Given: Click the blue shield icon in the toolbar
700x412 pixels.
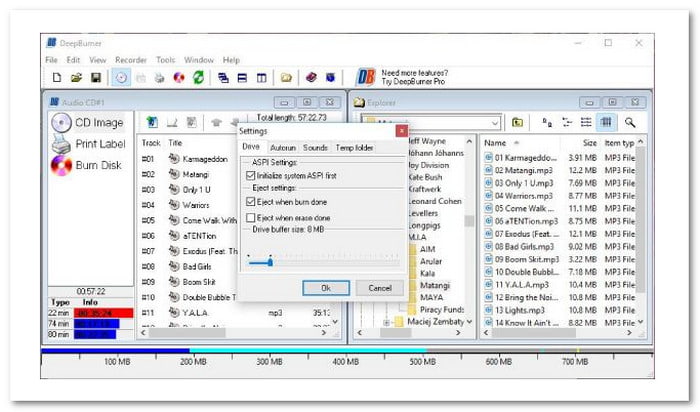Looking at the screenshot, I should click(x=330, y=78).
